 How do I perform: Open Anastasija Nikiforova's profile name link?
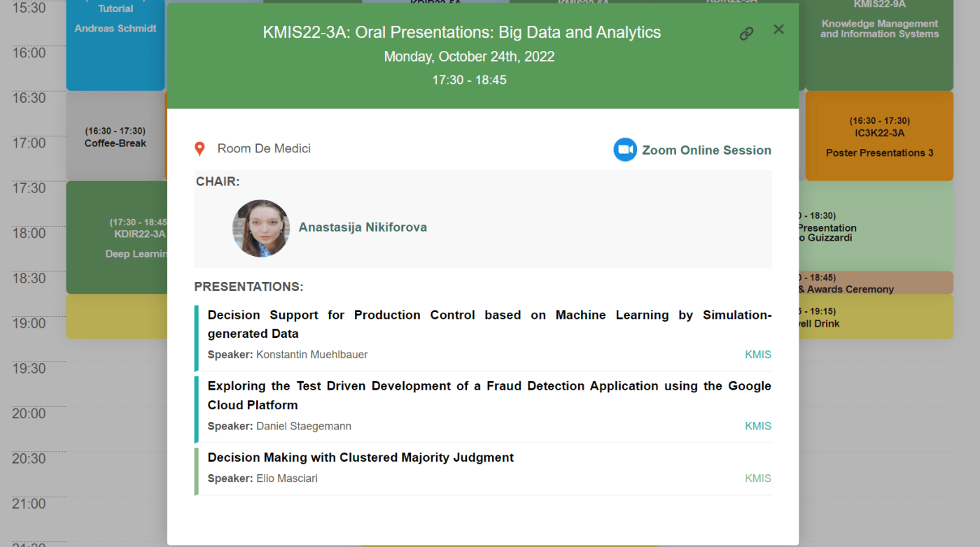[x=363, y=227]
